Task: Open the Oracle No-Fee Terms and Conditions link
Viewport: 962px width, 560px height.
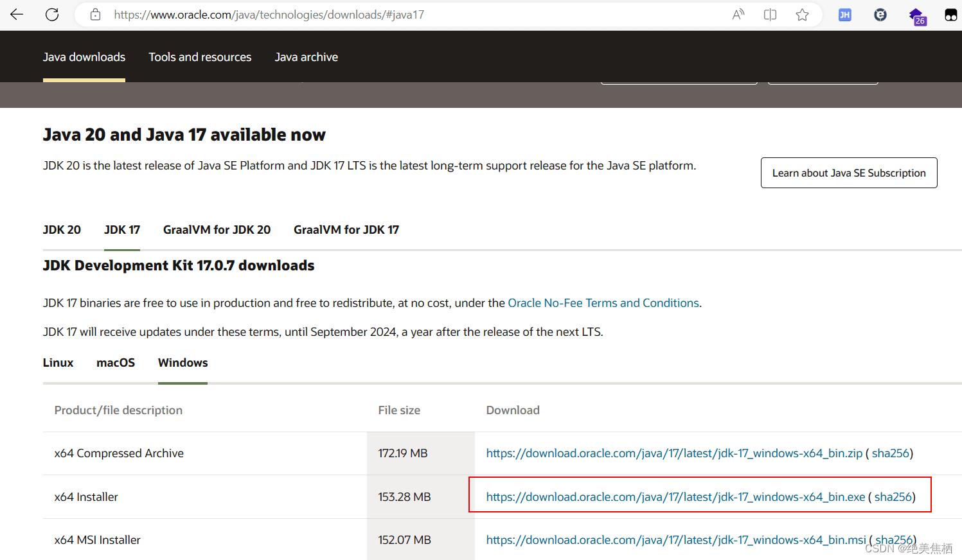Action: [603, 302]
